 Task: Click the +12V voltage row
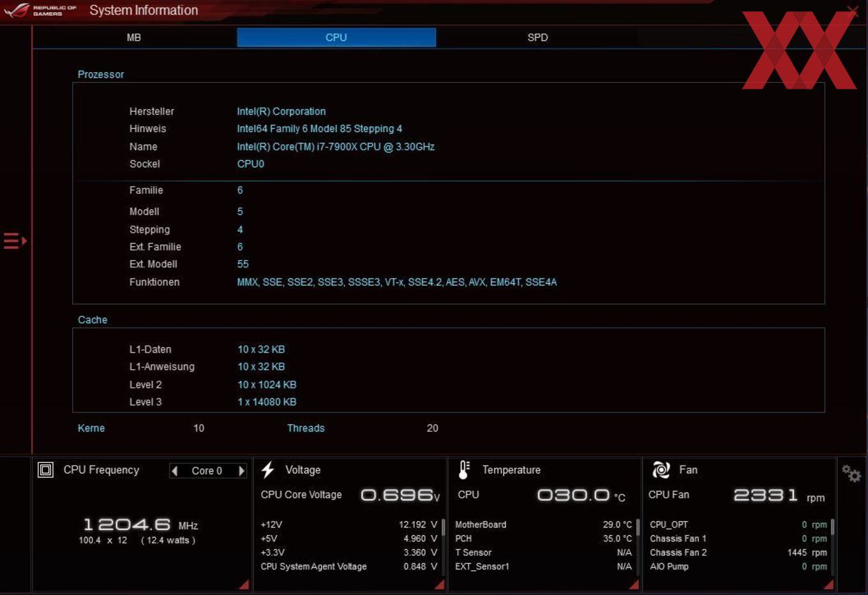[349, 524]
